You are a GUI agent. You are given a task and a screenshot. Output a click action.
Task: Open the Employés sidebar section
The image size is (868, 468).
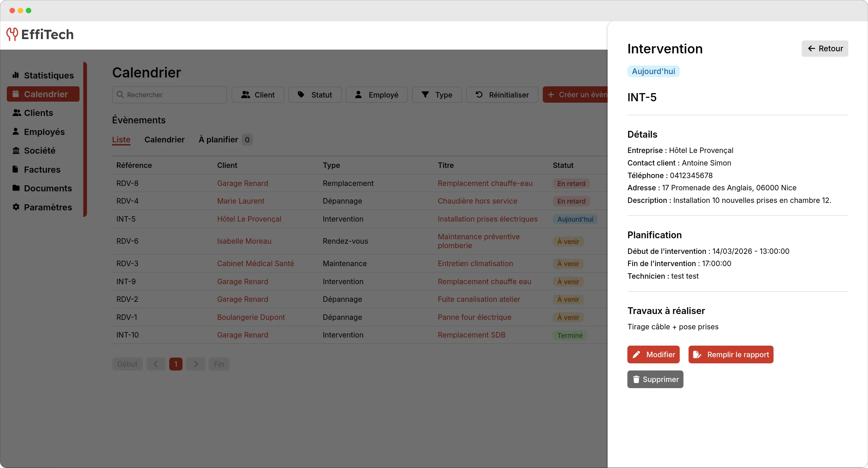(x=44, y=132)
